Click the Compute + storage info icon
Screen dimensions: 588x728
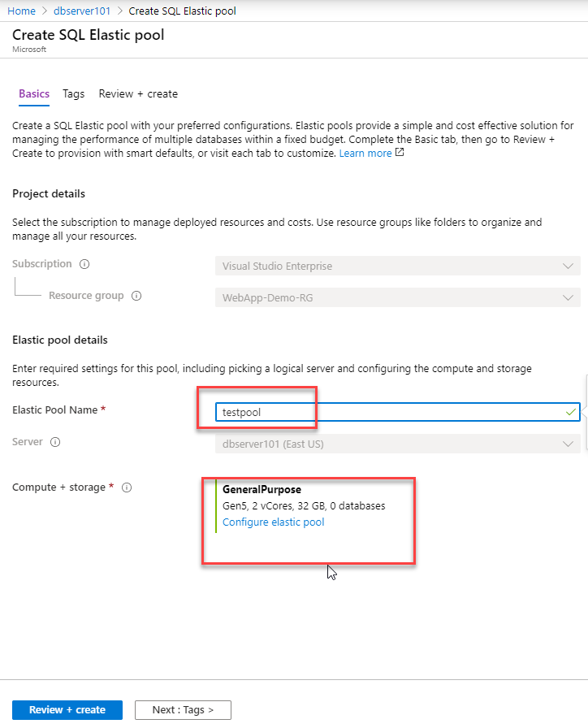[127, 487]
